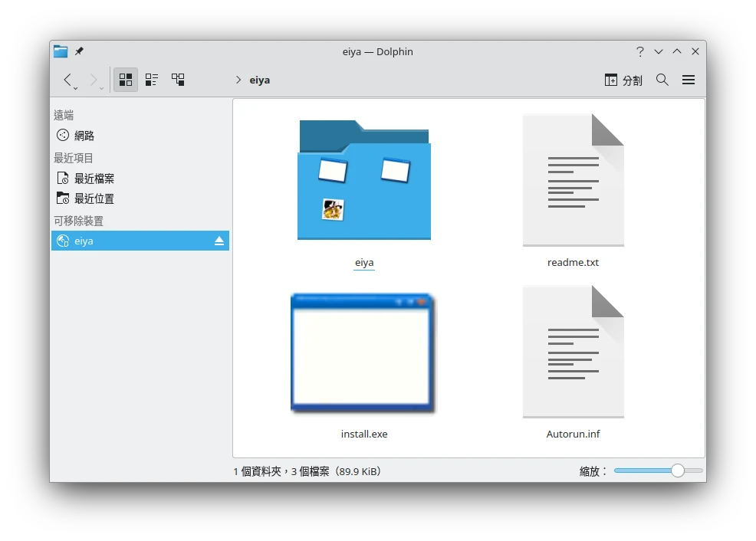Open 最近位置 in the Places panel
Viewport: 756px width, 541px height.
coord(94,198)
